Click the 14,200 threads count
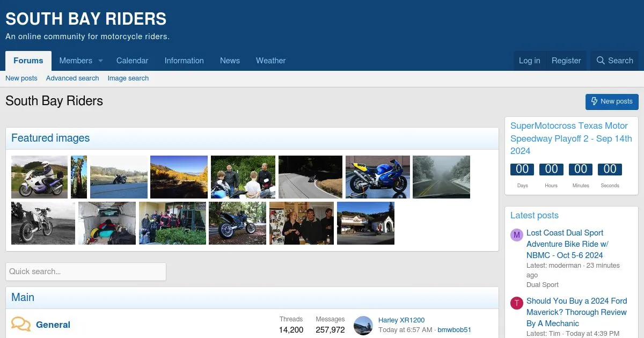Screen dimensions: 644x338 click(291, 330)
